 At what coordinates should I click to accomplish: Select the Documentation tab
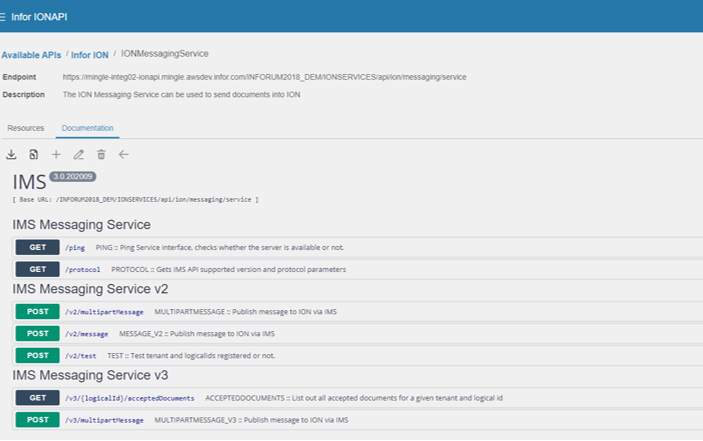coord(88,128)
